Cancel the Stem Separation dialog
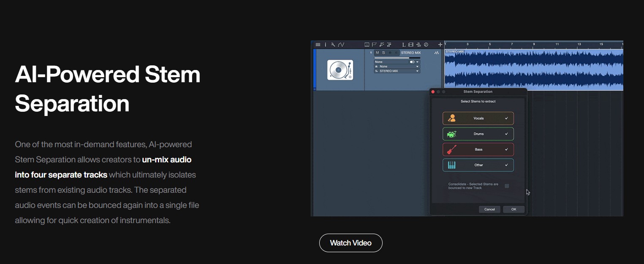 489,210
